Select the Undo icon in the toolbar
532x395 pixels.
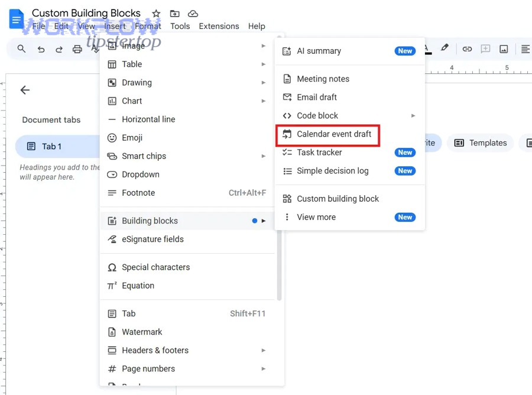(x=40, y=49)
